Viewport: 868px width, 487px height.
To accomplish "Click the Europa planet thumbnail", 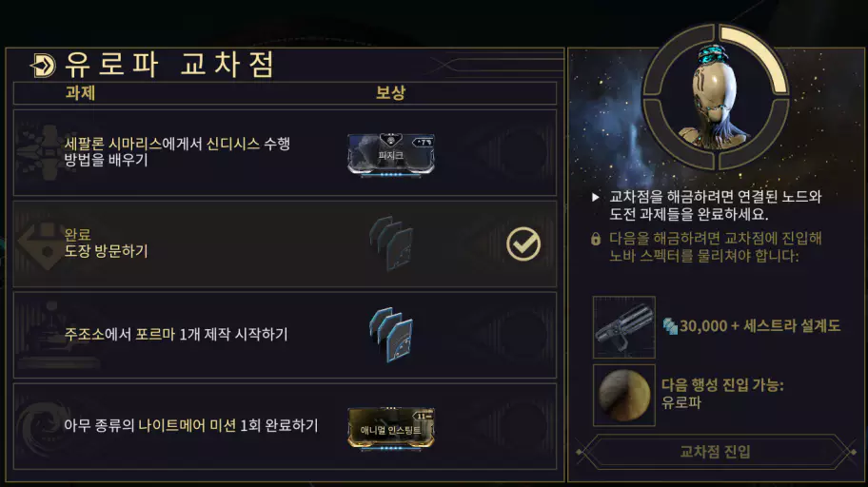I will (x=624, y=395).
